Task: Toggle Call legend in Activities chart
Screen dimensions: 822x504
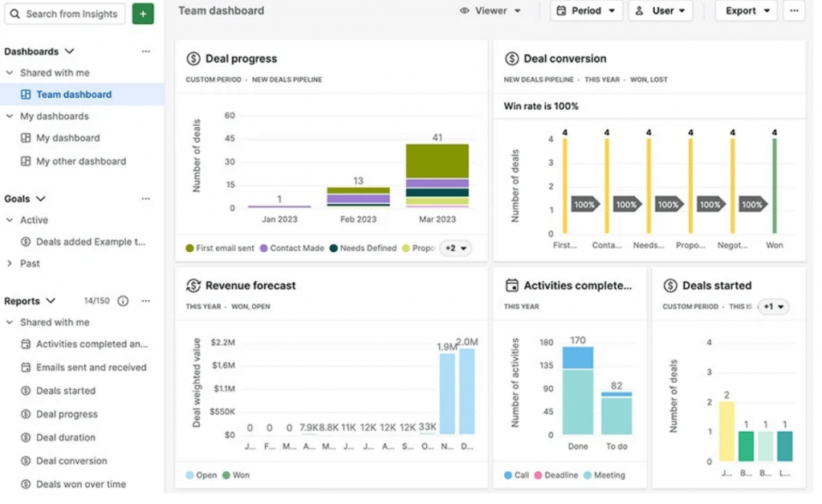Action: tap(516, 475)
